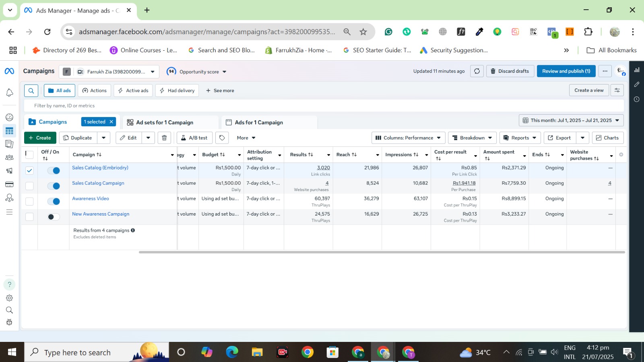Delete selected campaign with trash icon
The height and width of the screenshot is (362, 644).
[x=164, y=138]
